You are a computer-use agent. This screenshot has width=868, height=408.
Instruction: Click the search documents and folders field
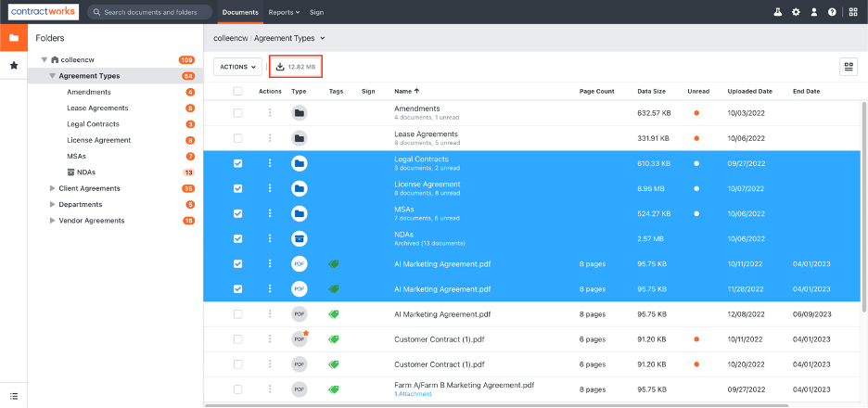150,12
